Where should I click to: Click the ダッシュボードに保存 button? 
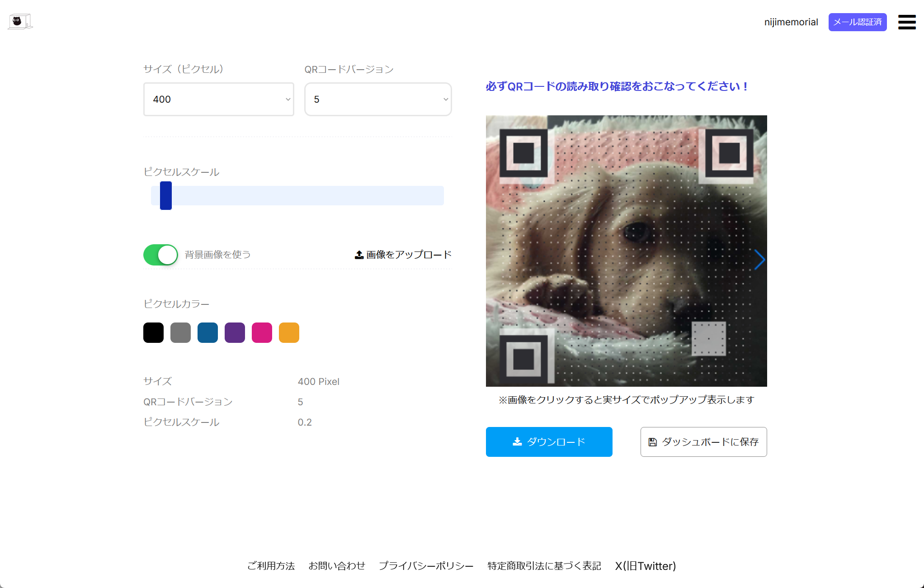[x=703, y=442]
